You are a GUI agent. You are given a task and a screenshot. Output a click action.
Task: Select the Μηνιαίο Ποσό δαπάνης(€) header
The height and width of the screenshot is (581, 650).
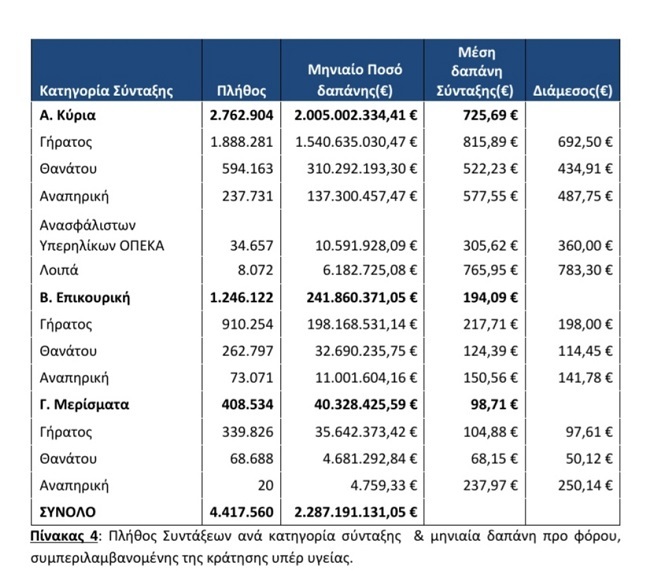[x=354, y=80]
